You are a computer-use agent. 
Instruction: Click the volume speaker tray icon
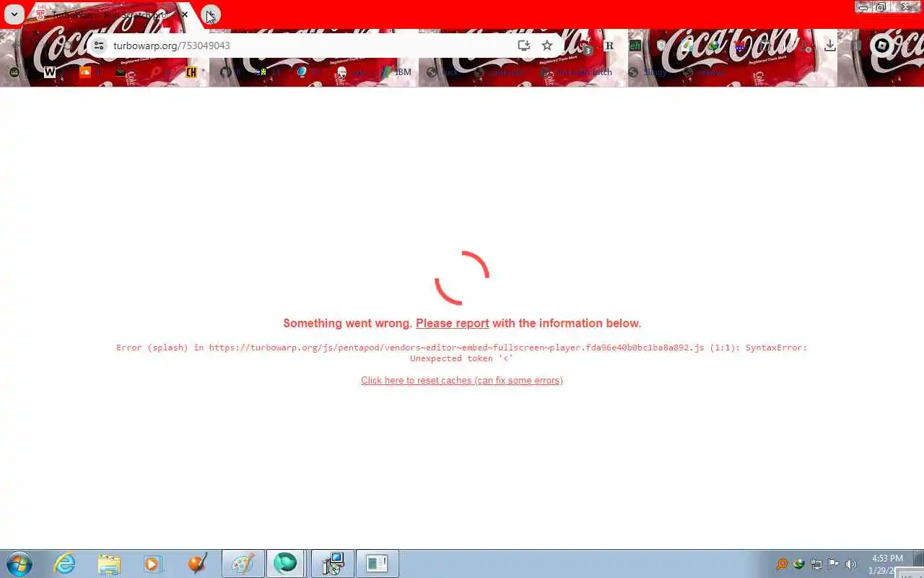pyautogui.click(x=851, y=564)
